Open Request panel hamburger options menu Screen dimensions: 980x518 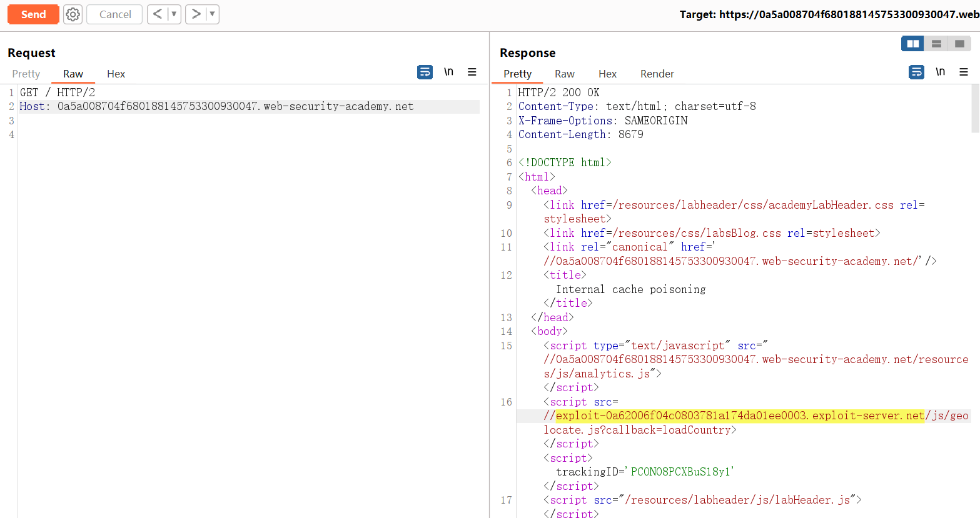(x=472, y=72)
